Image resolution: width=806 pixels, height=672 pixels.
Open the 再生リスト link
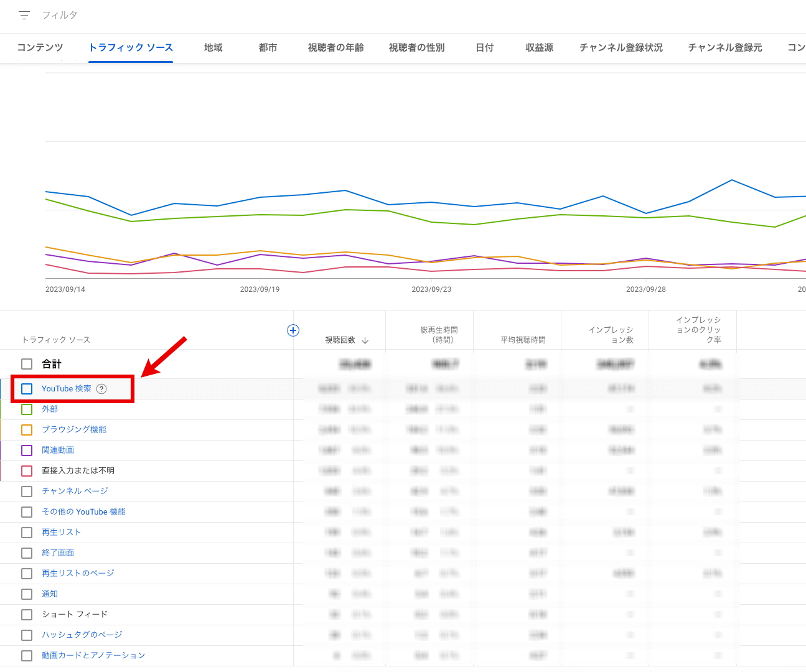[x=61, y=532]
